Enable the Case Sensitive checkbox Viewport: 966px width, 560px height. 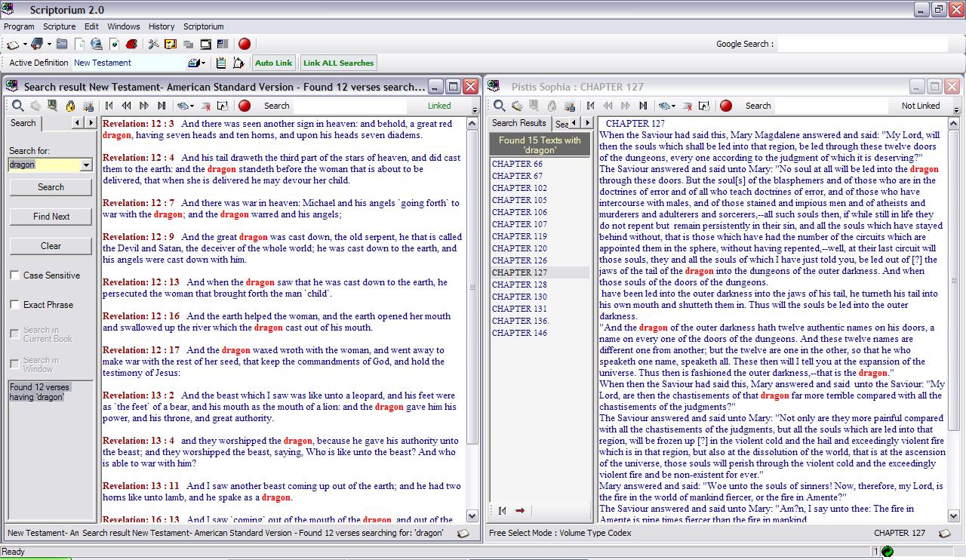coord(15,275)
